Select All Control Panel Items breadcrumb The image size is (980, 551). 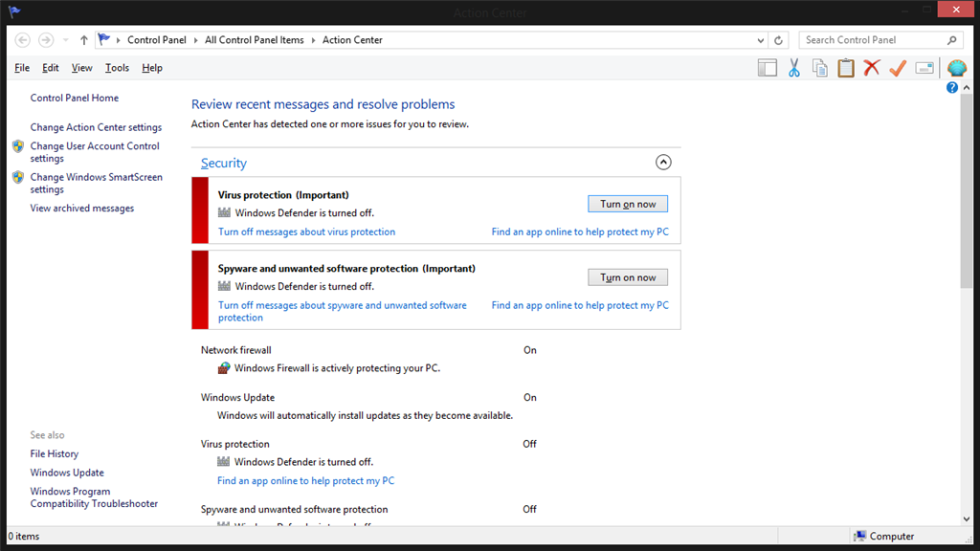(255, 40)
